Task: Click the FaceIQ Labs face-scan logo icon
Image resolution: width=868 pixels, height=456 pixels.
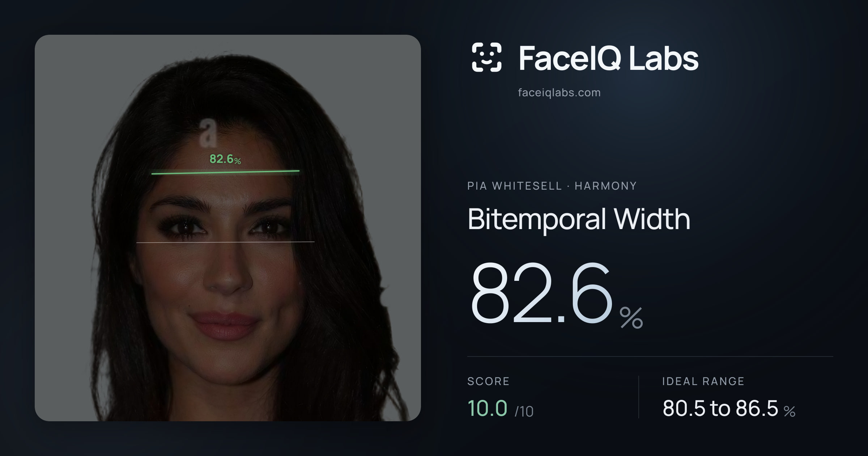Action: click(486, 57)
